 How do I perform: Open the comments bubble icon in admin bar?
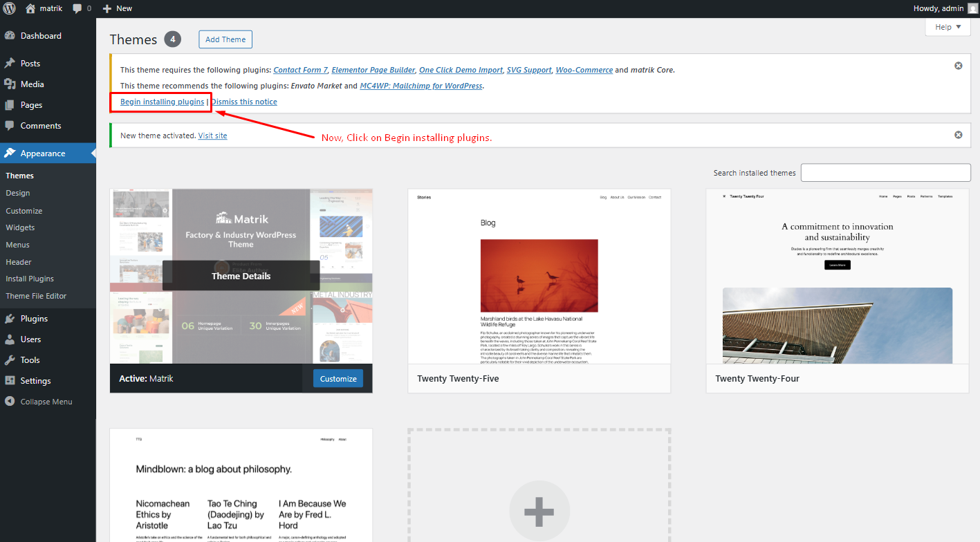point(77,8)
